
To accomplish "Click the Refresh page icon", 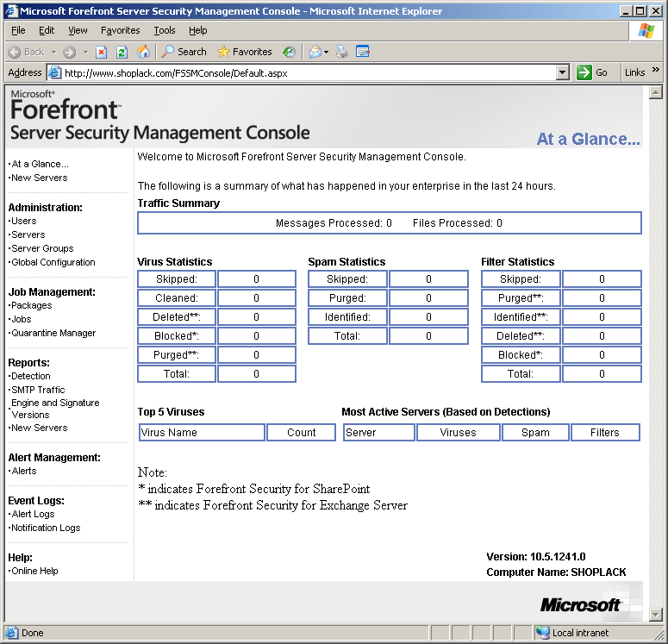I will 122,52.
